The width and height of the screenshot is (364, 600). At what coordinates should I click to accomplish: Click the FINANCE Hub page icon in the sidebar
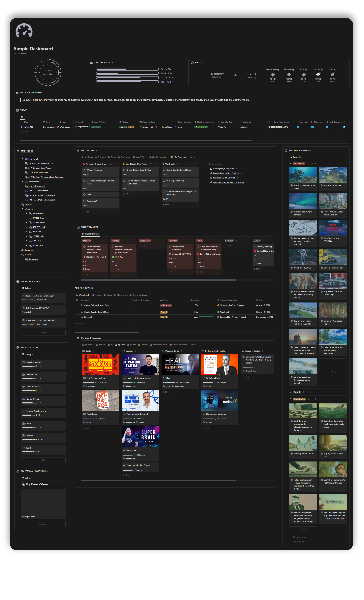tap(30, 223)
